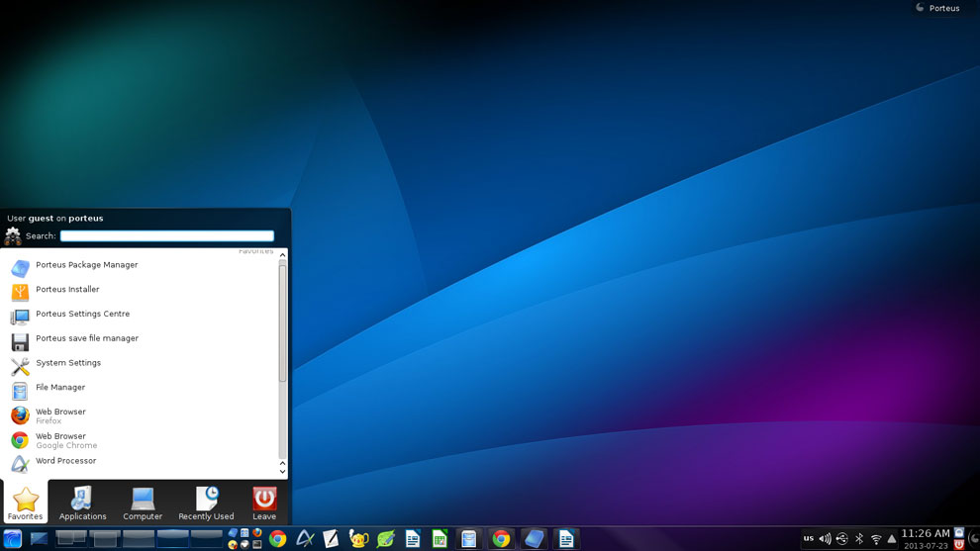Click the Bluetooth tray icon

click(859, 538)
